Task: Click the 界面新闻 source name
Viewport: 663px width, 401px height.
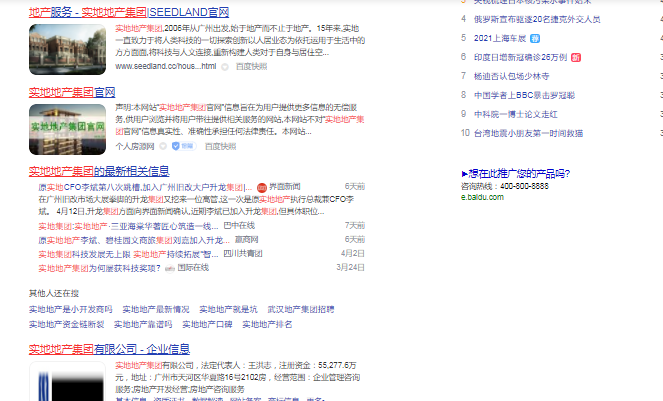Action: [285, 187]
